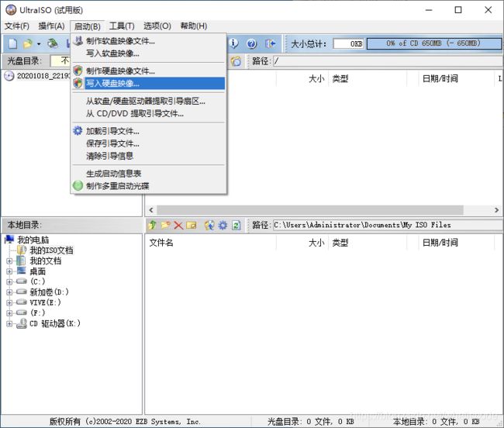Open the 帮助(H) menu
504x428 pixels.
(x=194, y=26)
